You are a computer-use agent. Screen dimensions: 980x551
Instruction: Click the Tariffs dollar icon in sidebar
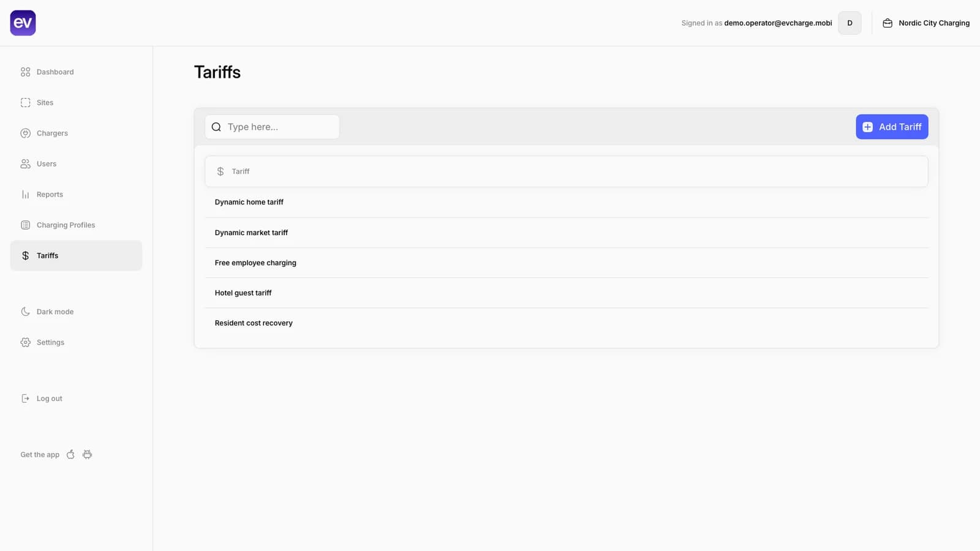tap(25, 255)
